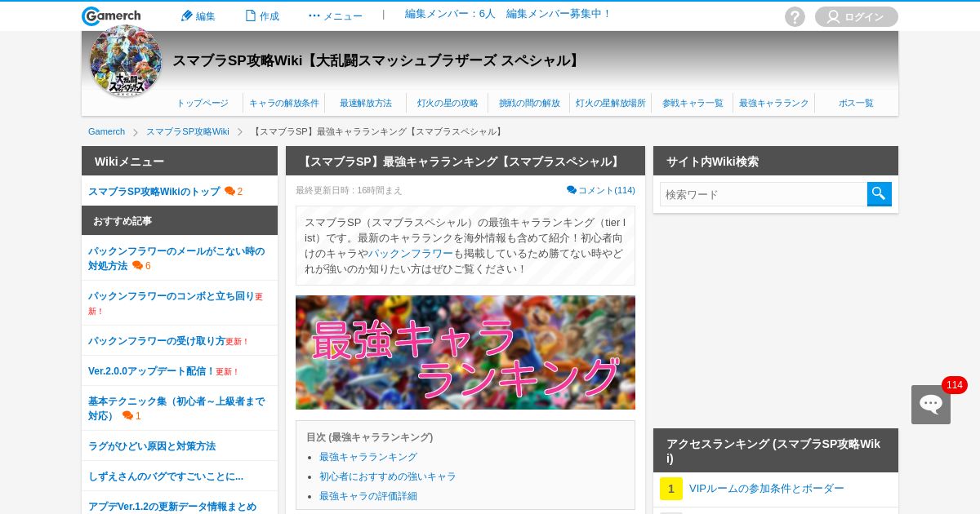
Task: Jump to 最強キャラランキング in contents
Action: click(368, 457)
